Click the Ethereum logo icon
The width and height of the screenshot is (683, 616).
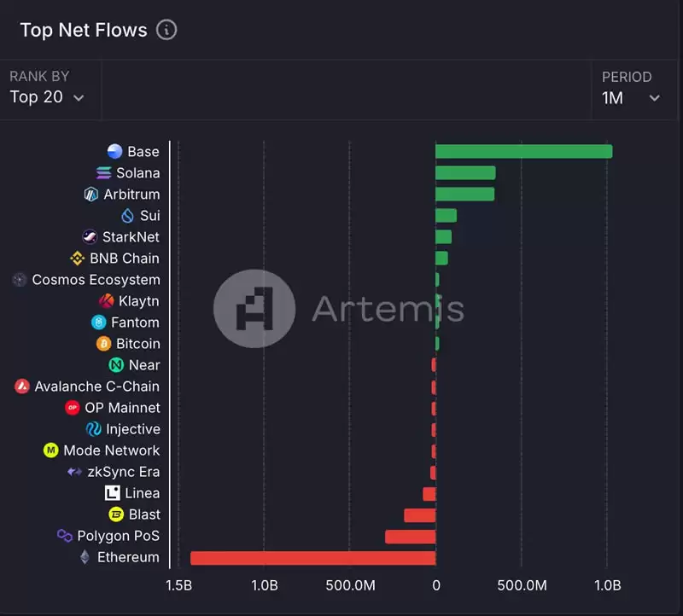(83, 556)
